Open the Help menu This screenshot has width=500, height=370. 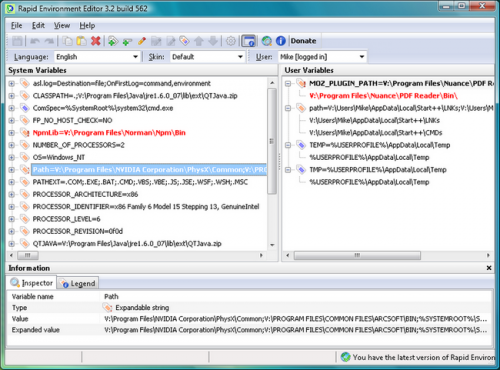point(87,25)
